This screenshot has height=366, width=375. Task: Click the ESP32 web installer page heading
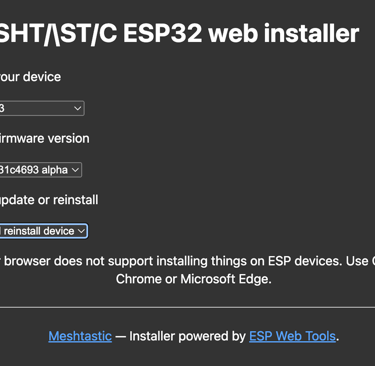(179, 33)
